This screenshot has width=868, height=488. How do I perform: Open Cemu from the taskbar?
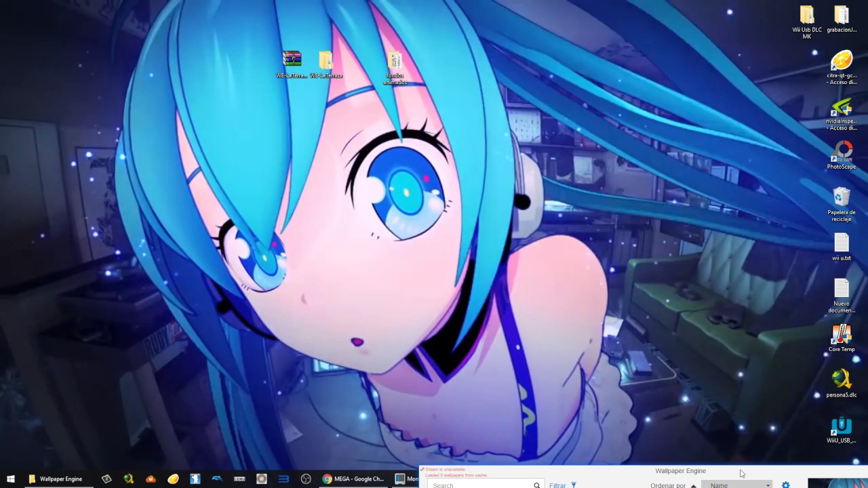[x=239, y=479]
